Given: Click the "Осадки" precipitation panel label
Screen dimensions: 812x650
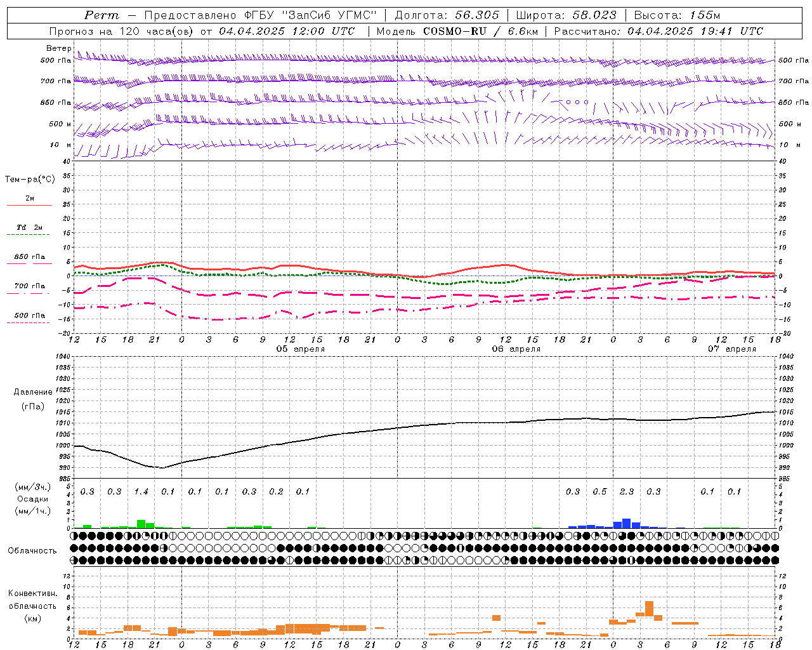Looking at the screenshot, I should click(x=33, y=499).
